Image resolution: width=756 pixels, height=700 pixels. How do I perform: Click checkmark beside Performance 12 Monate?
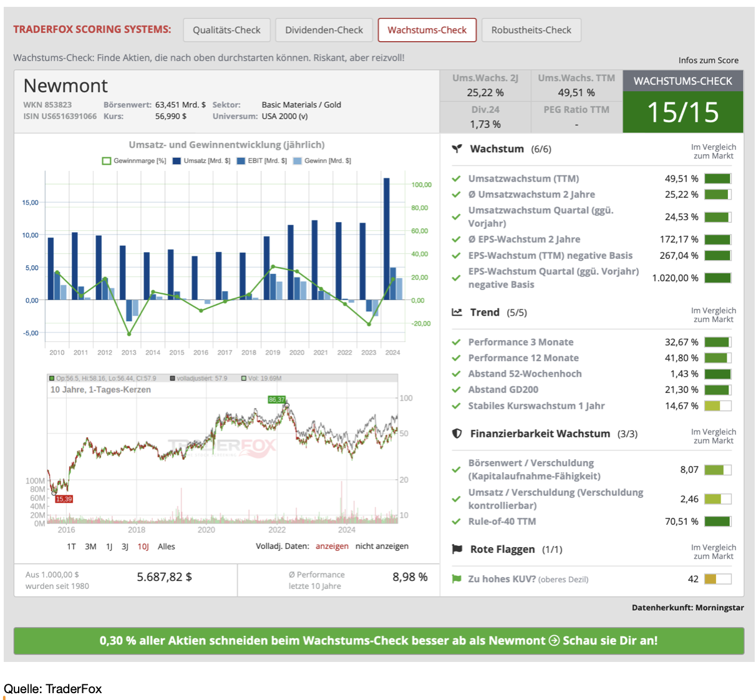click(x=457, y=358)
